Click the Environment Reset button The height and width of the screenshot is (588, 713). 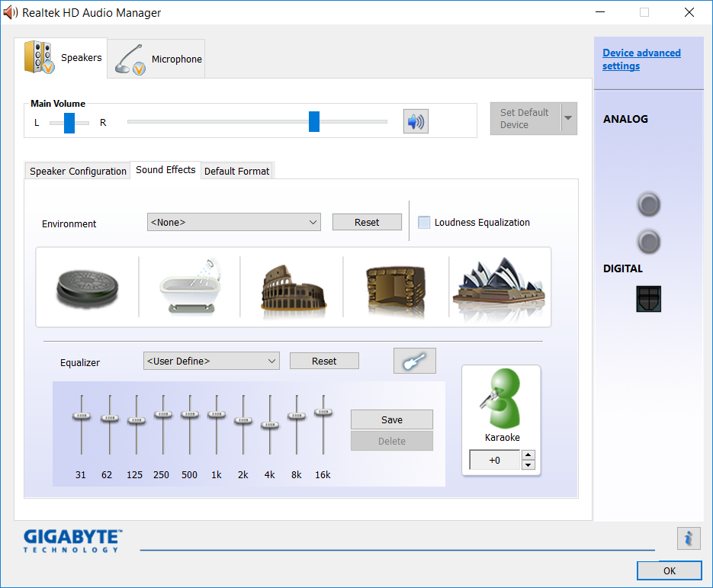(x=367, y=222)
